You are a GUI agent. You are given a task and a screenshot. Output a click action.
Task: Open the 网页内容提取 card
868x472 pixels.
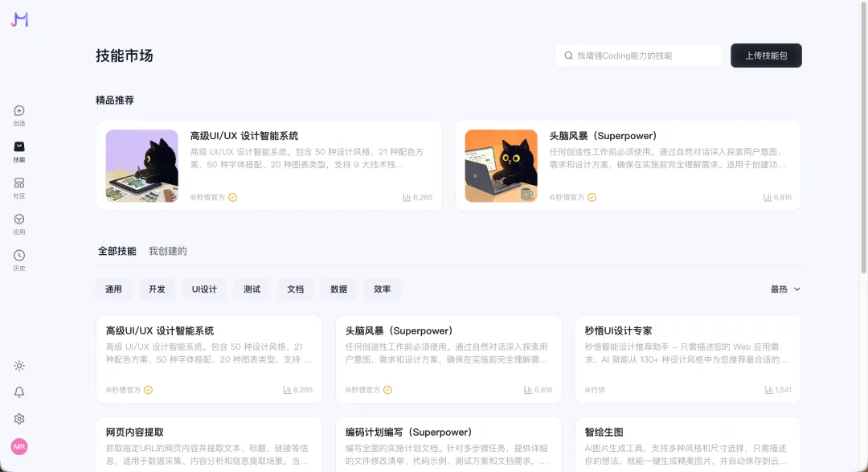pyautogui.click(x=209, y=445)
